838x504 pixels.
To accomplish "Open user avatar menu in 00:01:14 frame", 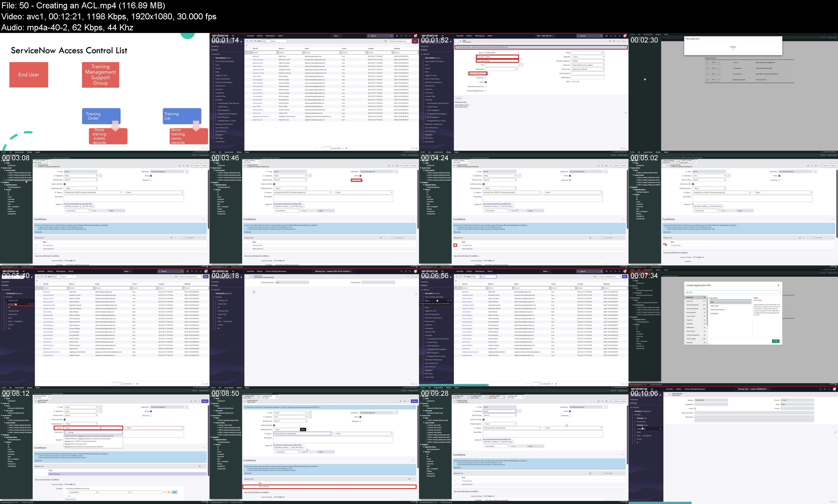I will (415, 36).
